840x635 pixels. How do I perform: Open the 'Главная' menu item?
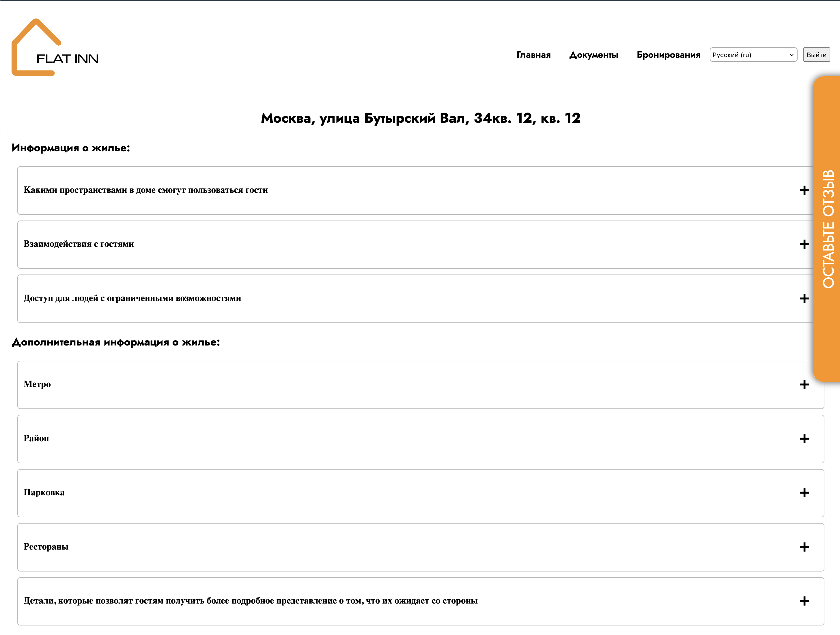533,55
